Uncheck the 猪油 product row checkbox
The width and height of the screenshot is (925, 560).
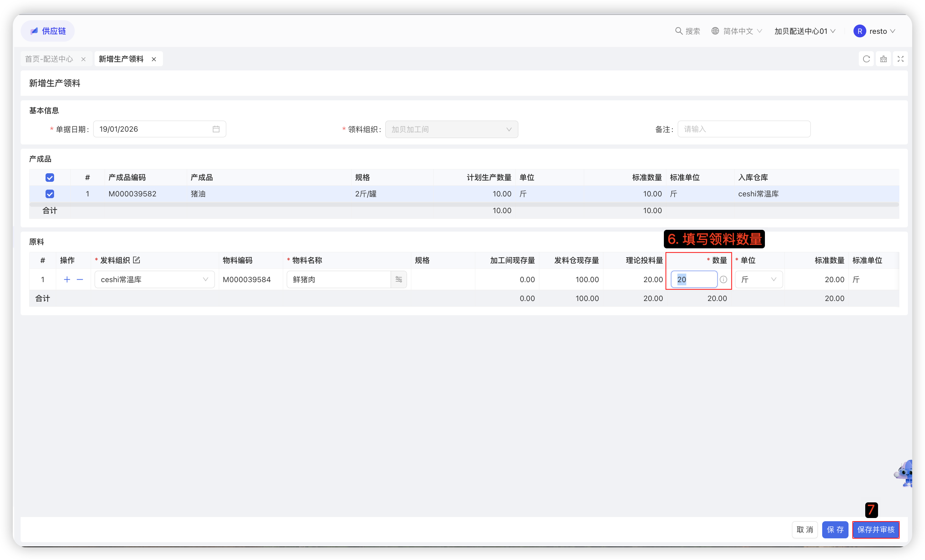pos(49,194)
